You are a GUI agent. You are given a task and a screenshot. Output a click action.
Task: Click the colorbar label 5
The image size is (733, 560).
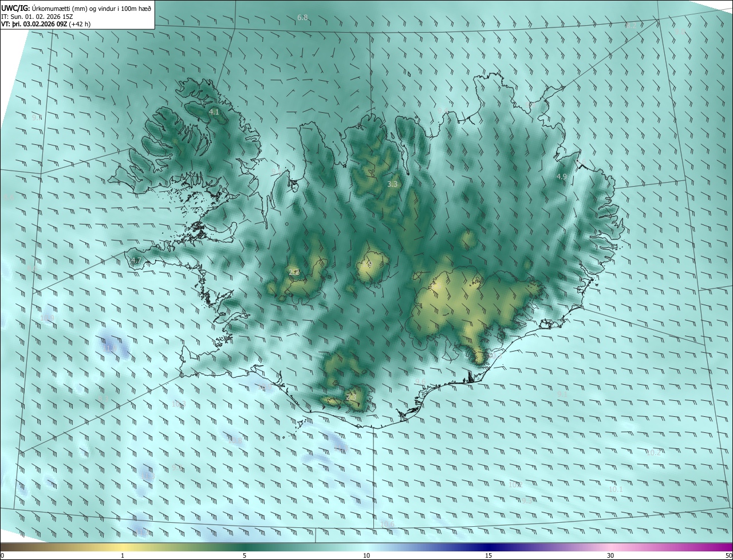(245, 556)
